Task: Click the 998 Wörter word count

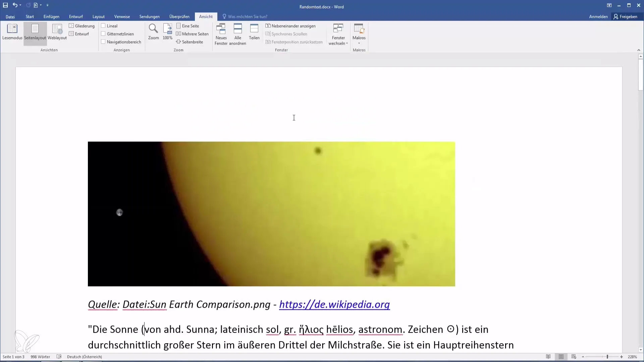Action: pos(40,357)
